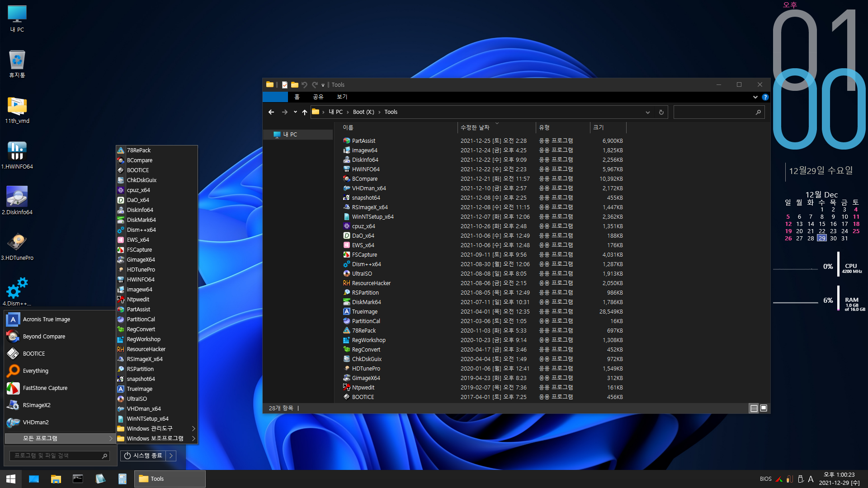
Task: Select 78RePack in the programs list
Action: (x=156, y=150)
